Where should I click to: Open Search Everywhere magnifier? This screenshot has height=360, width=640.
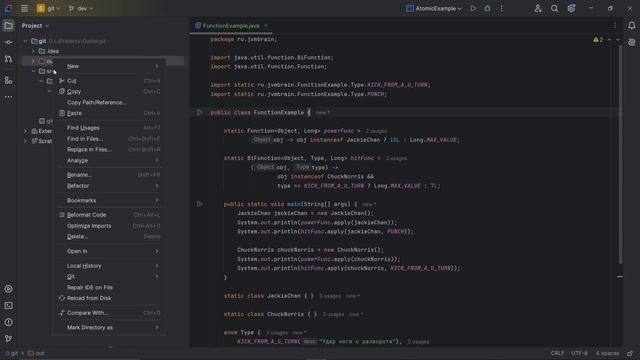tap(554, 8)
